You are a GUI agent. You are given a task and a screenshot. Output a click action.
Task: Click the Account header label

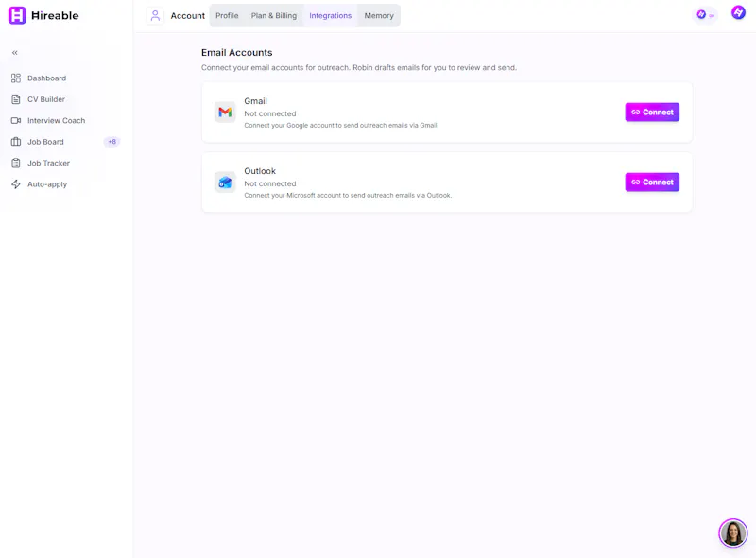tap(187, 16)
